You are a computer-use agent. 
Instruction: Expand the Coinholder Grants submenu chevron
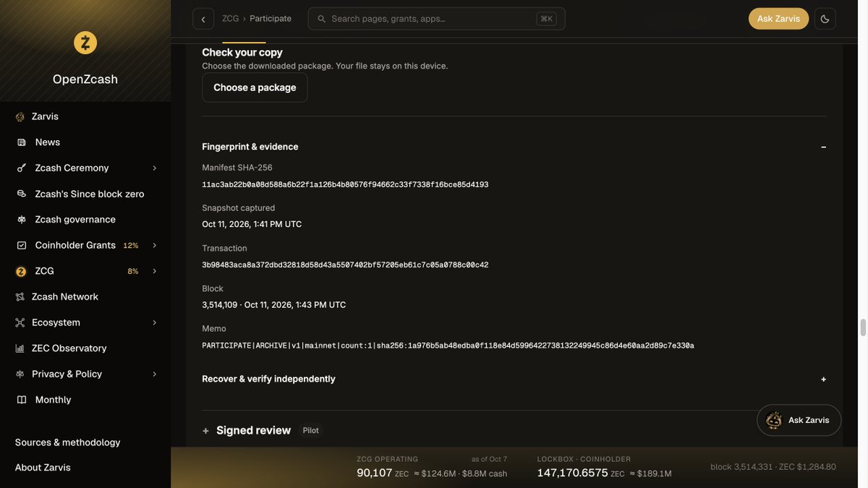pyautogui.click(x=155, y=245)
